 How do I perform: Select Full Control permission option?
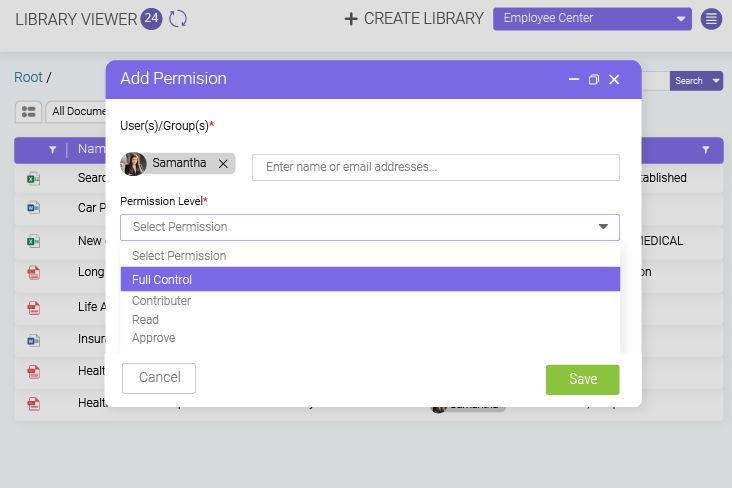(370, 279)
